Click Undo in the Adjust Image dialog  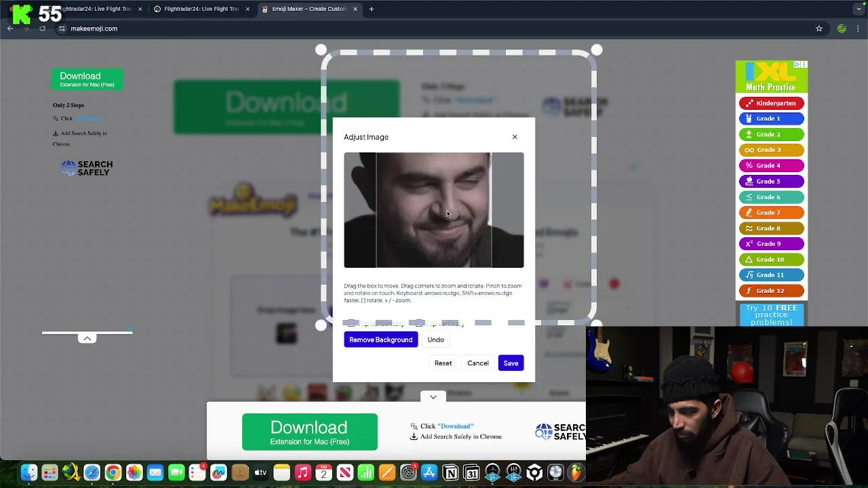click(436, 340)
